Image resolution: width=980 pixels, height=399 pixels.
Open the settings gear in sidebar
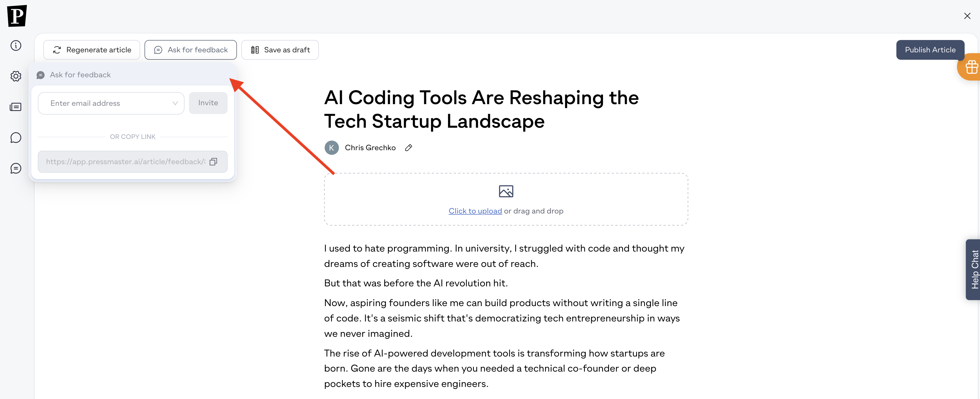tap(16, 76)
